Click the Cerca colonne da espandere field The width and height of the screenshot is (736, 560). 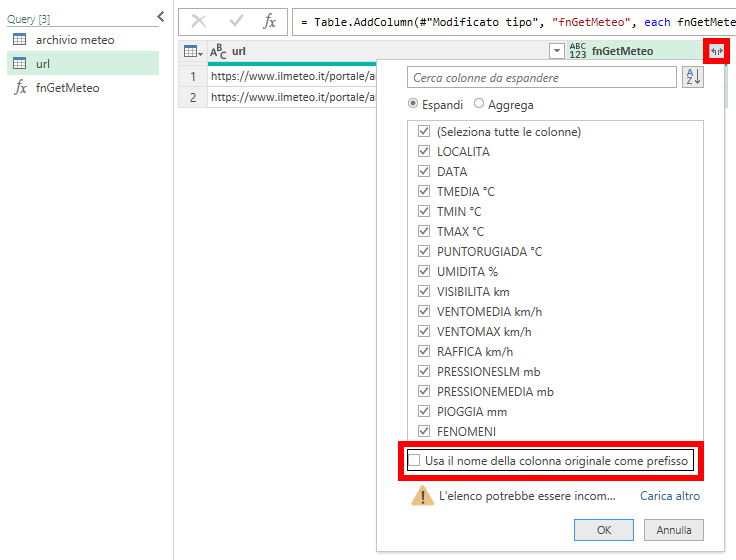542,77
